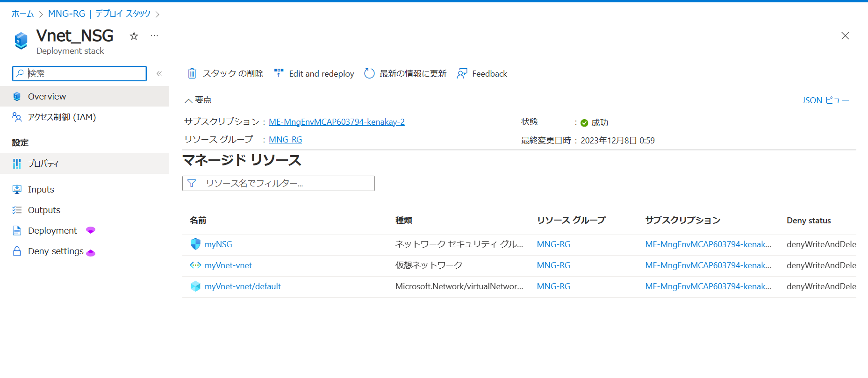Sort by リソース グループ column header

point(571,220)
